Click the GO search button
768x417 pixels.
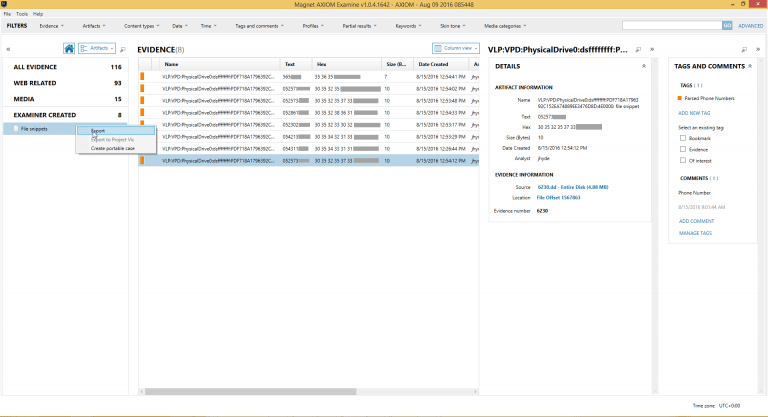pos(727,25)
